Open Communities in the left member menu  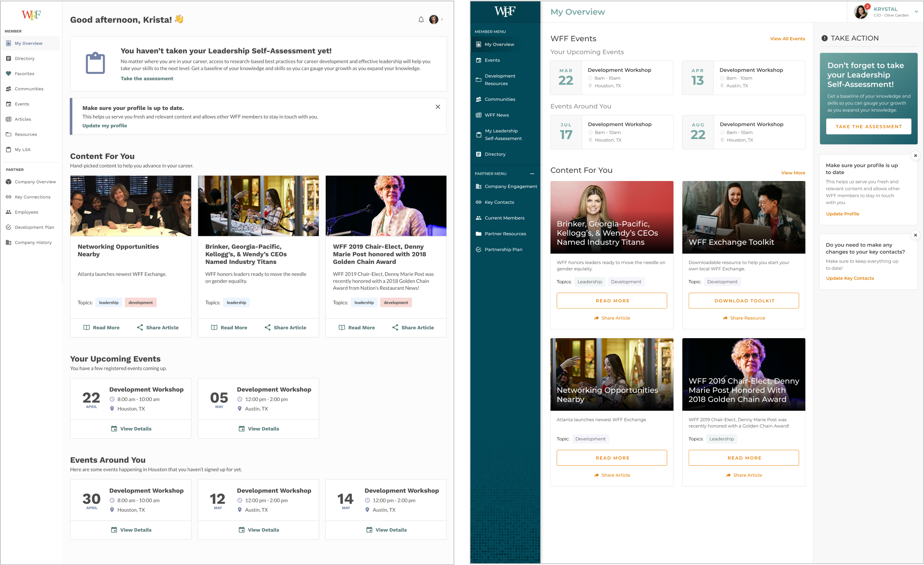point(29,89)
